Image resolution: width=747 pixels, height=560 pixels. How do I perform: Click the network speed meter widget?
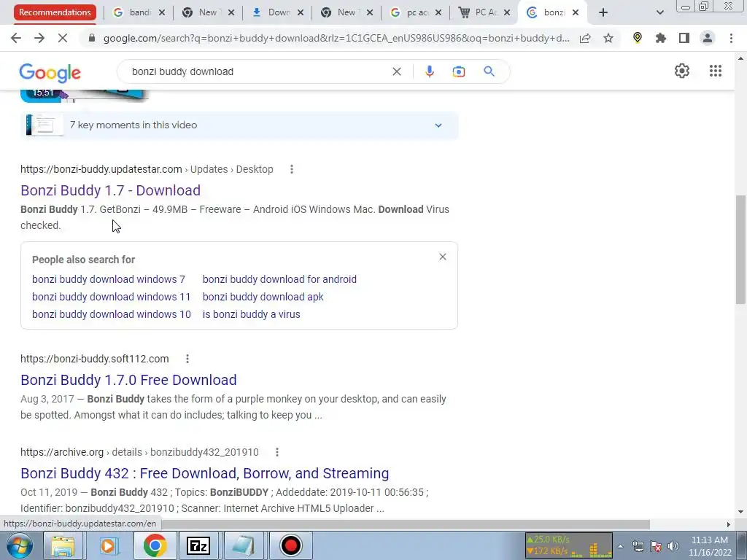[x=568, y=545]
